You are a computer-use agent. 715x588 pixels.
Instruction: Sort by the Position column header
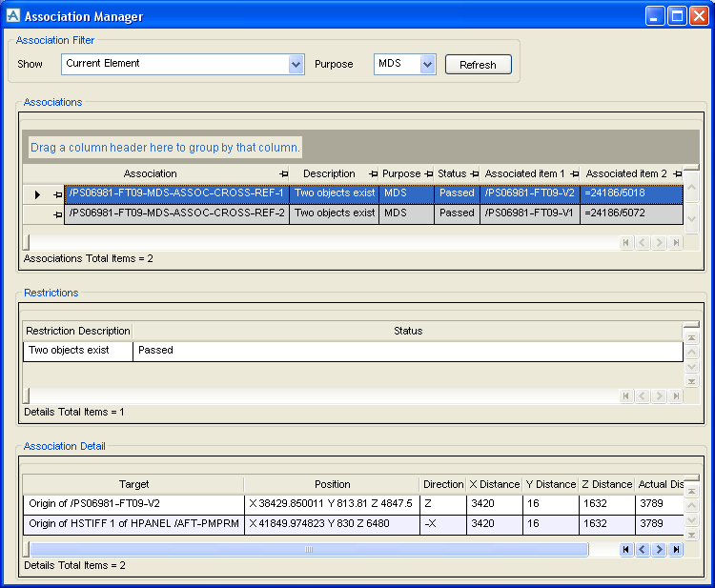pyautogui.click(x=332, y=484)
